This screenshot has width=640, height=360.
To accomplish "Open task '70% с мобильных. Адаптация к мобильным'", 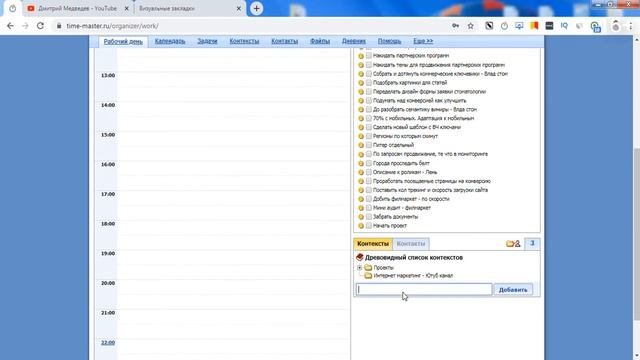I will 423,118.
